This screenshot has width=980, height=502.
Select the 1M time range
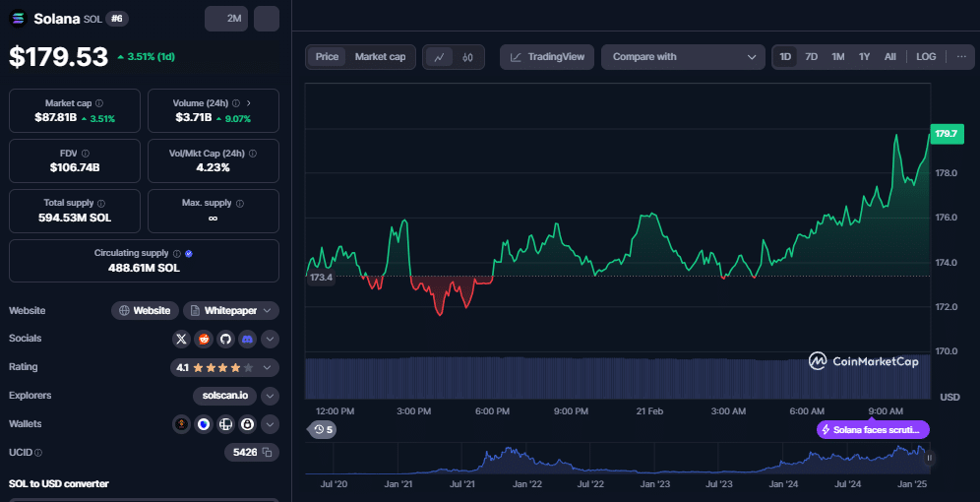click(x=838, y=57)
